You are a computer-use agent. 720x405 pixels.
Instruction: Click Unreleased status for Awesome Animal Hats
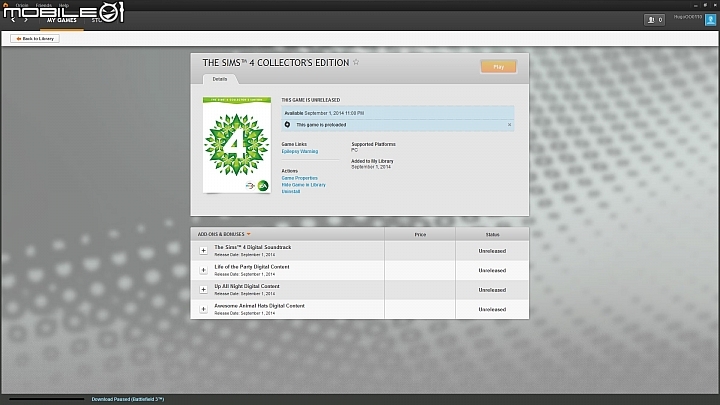492,309
